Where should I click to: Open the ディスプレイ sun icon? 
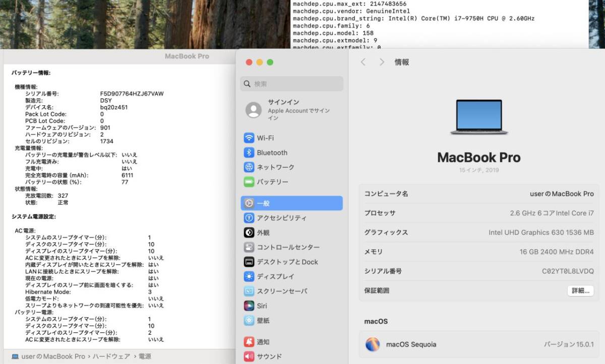[249, 276]
